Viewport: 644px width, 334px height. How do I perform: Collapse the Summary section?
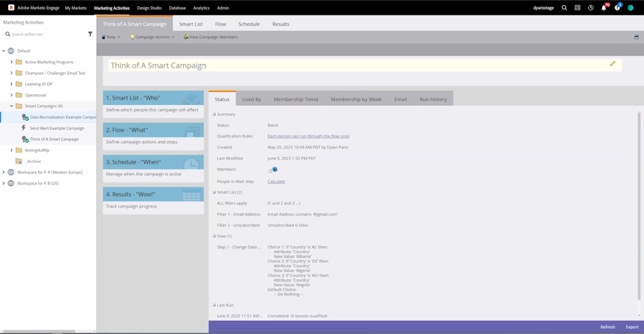pos(214,114)
